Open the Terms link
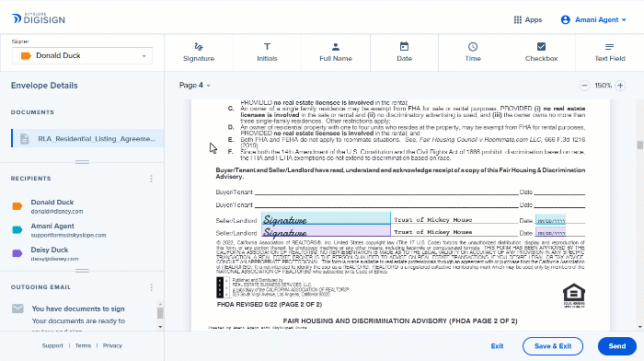 click(83, 345)
